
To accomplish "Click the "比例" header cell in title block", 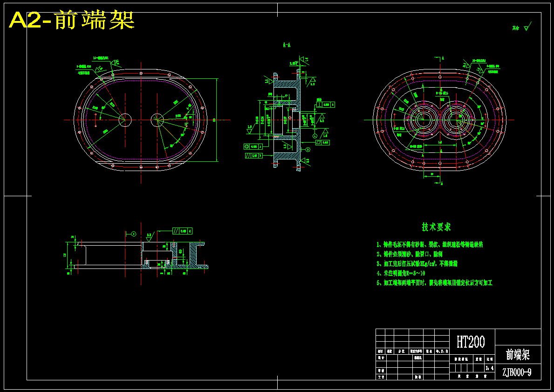I will 489,359.
